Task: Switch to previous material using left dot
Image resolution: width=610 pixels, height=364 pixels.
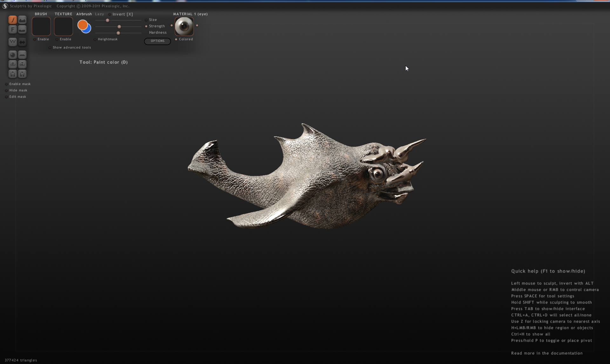Action: coord(172,25)
